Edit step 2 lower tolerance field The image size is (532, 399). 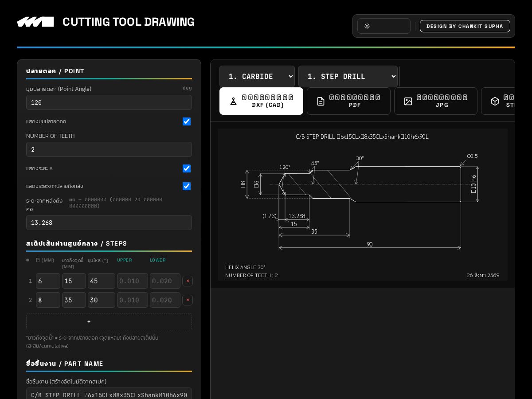point(165,300)
